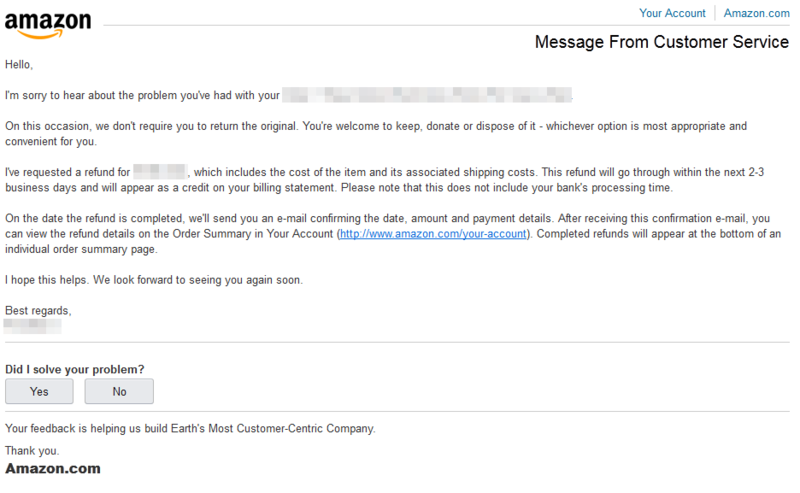Click the 'Best regards,' closing line

click(x=38, y=311)
